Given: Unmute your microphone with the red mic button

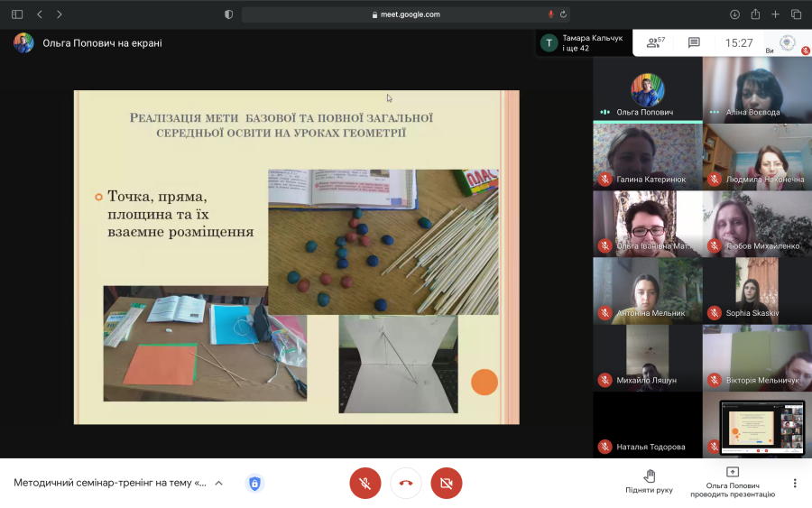Looking at the screenshot, I should click(x=365, y=483).
